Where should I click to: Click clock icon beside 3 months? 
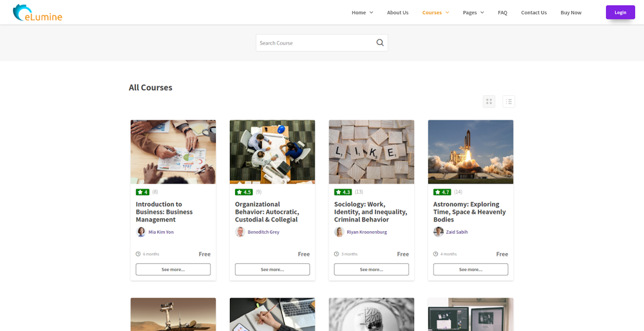click(336, 254)
